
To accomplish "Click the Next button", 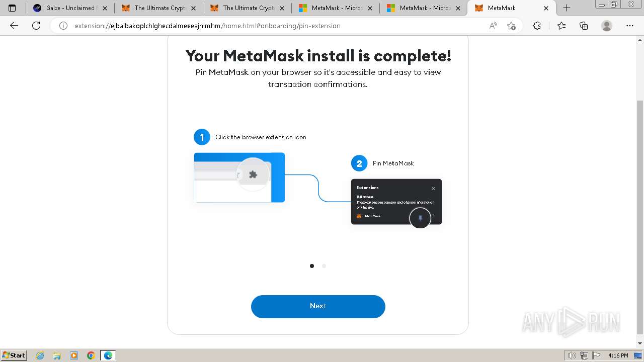I will pyautogui.click(x=318, y=306).
